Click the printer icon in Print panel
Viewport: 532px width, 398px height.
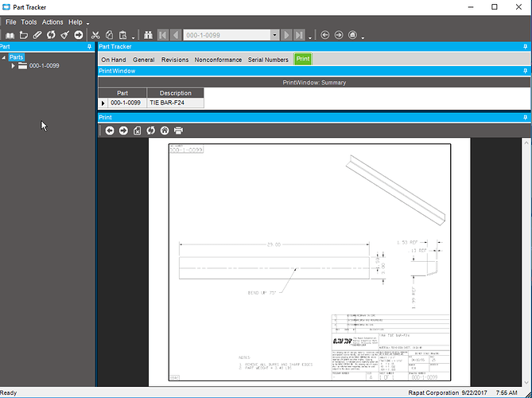178,131
